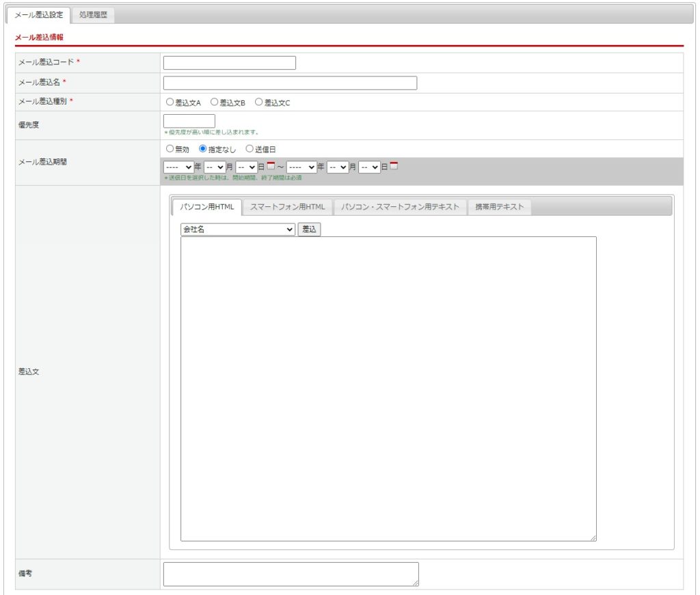The width and height of the screenshot is (700, 595).
Task: Select the 送信日 period radio button
Action: click(250, 148)
